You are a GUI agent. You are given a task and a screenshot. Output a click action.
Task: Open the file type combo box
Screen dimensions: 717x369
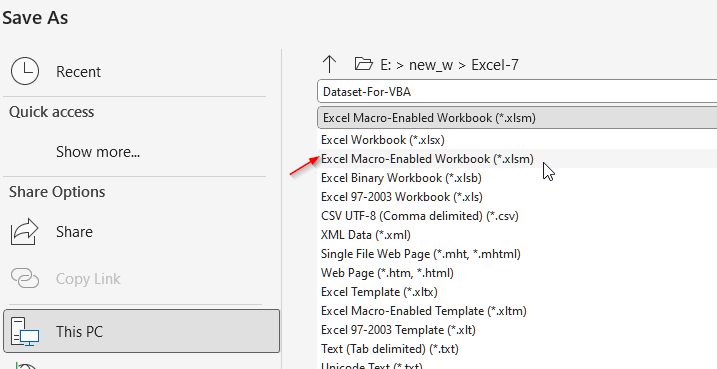tap(517, 118)
